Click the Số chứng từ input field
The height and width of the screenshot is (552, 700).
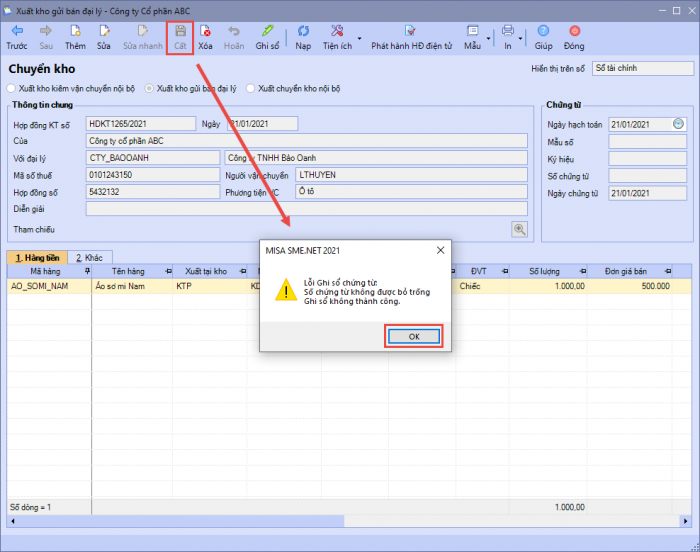click(x=647, y=176)
